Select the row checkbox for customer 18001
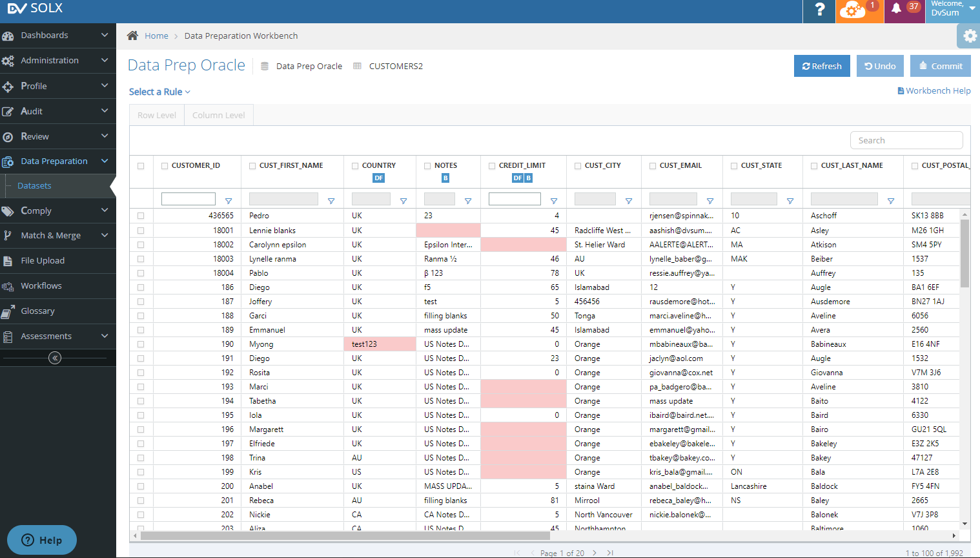 coord(141,230)
